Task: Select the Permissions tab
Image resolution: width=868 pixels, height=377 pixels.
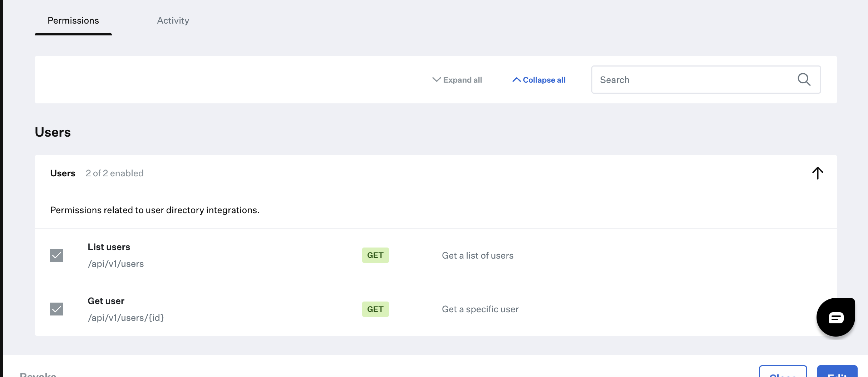Action: click(x=73, y=20)
